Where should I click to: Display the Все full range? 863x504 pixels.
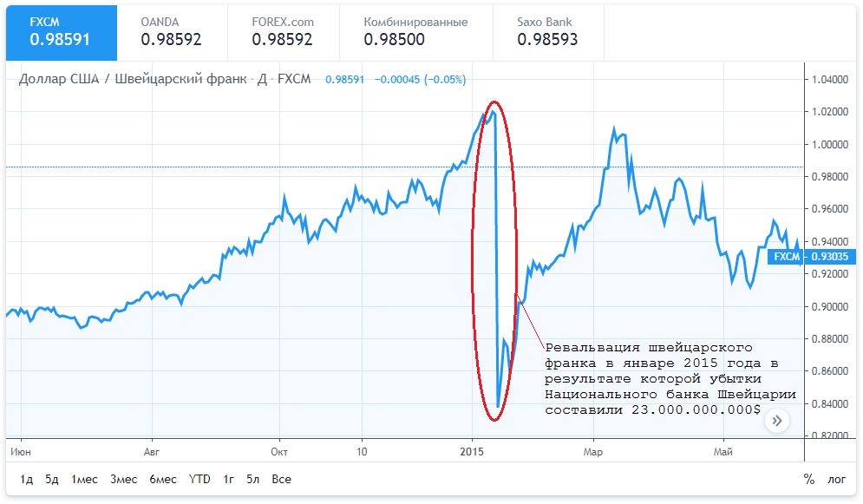(281, 479)
